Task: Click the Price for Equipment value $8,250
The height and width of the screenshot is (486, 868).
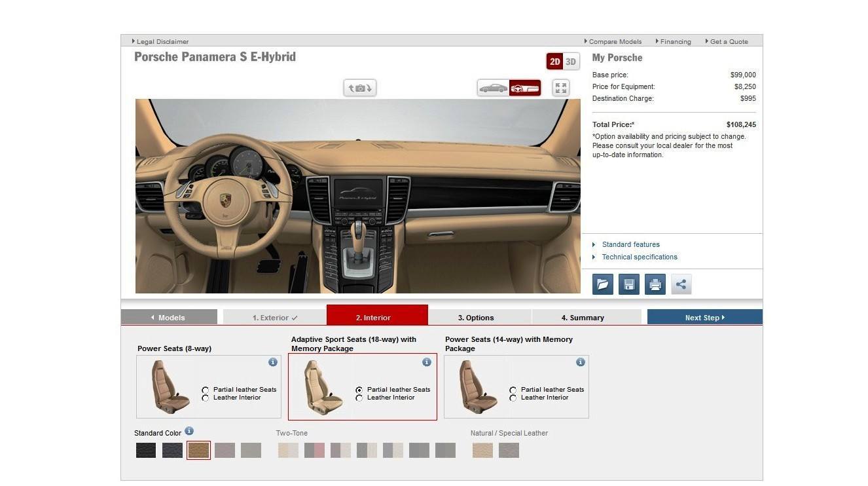Action: [x=745, y=86]
